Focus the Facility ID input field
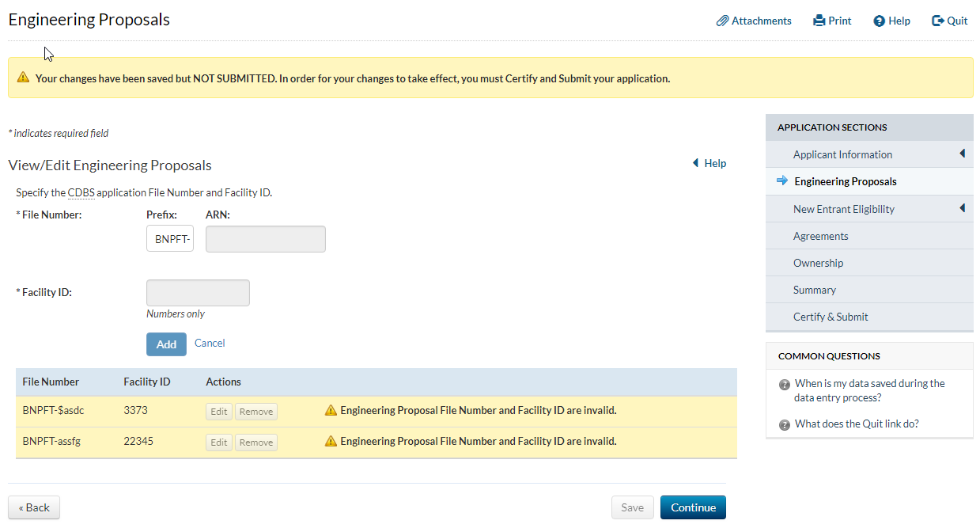Viewport: 980px width, 528px height. click(x=198, y=293)
